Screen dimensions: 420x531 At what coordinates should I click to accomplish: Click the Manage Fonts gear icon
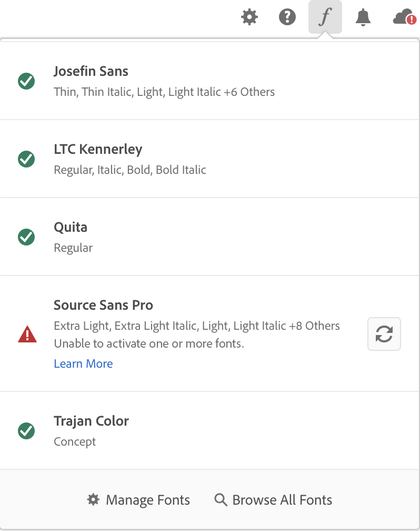pos(93,500)
